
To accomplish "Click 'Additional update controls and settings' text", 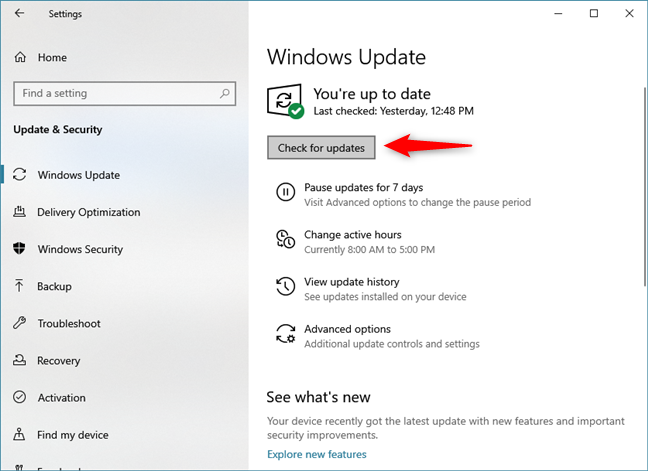I will [x=392, y=344].
